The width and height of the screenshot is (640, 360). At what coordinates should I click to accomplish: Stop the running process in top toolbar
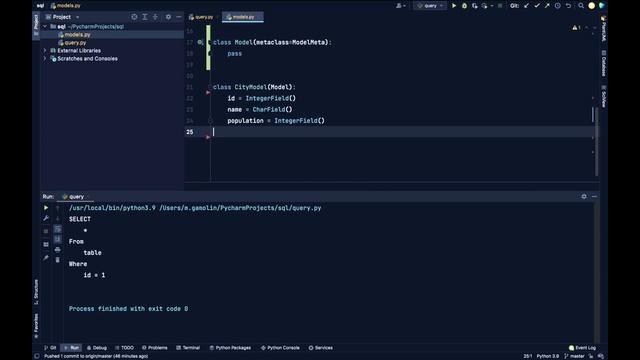[500, 6]
